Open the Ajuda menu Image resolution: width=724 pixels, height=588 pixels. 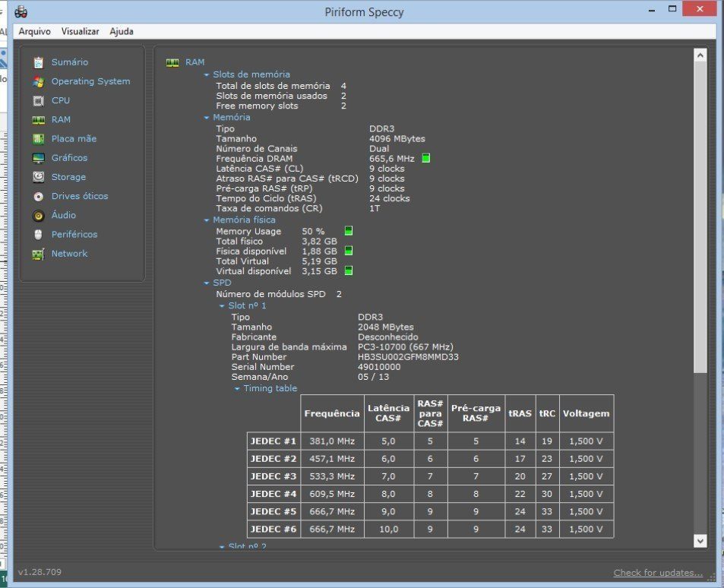[x=122, y=31]
